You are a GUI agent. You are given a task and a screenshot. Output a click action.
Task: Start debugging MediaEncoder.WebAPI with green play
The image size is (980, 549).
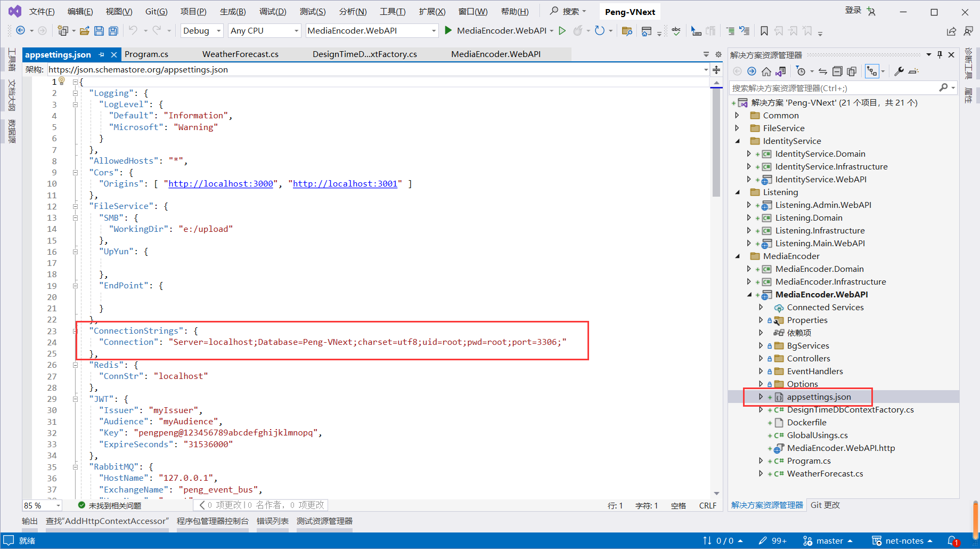tap(448, 30)
